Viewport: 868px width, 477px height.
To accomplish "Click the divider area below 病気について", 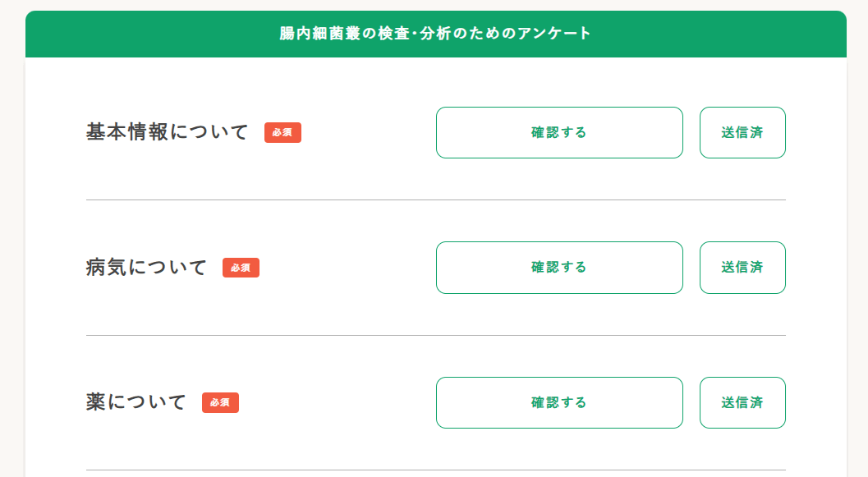I will coord(434,334).
